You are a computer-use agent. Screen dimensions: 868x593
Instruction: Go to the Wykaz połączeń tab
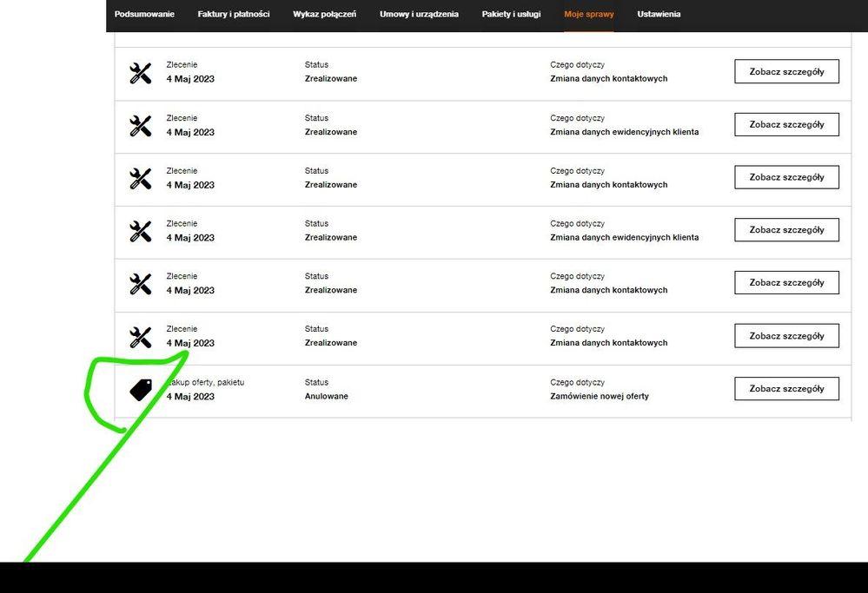324,15
